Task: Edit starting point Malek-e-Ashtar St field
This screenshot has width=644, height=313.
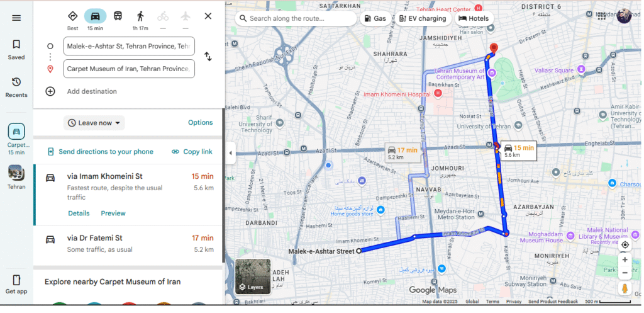Action: [x=129, y=46]
